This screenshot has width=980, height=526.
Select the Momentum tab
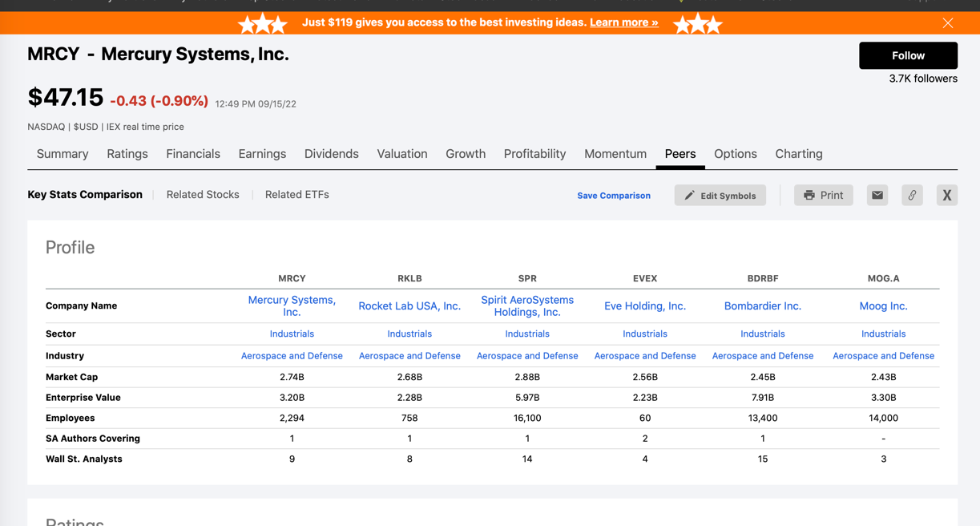[x=615, y=153]
